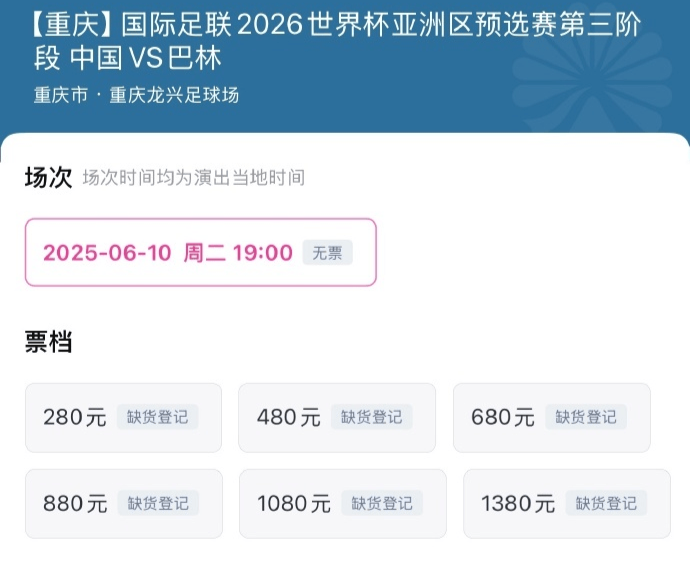Select the 480元 ticket tier
This screenshot has width=690, height=561.
point(337,418)
